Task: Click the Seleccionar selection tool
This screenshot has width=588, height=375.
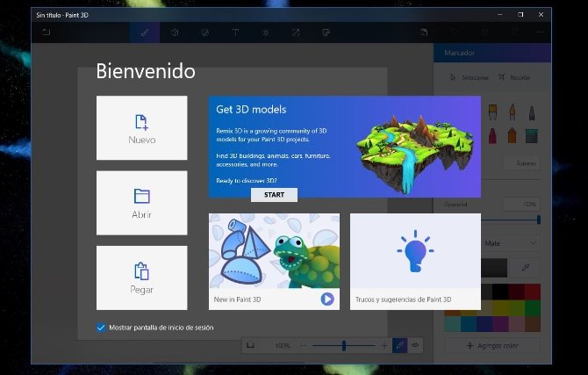Action: click(470, 77)
